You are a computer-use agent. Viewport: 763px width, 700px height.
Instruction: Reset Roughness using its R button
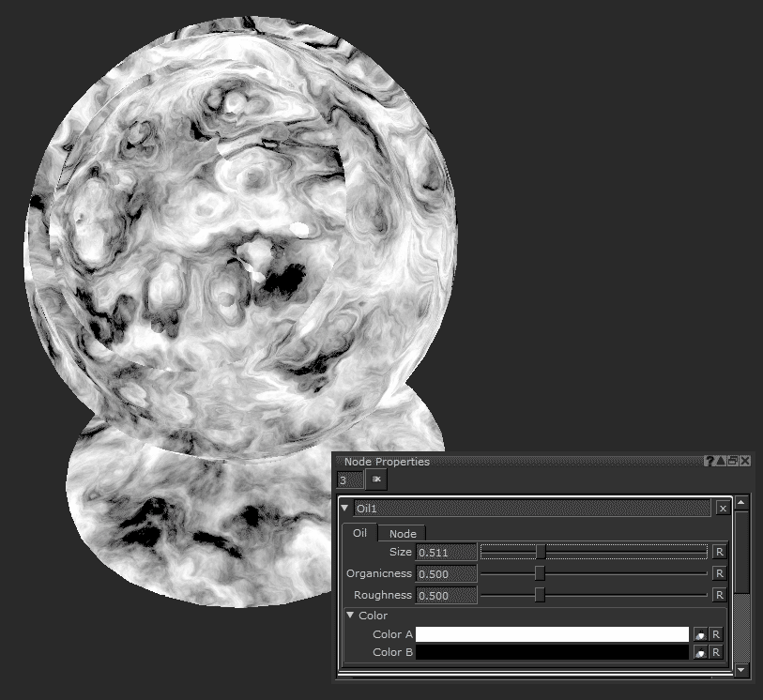719,595
